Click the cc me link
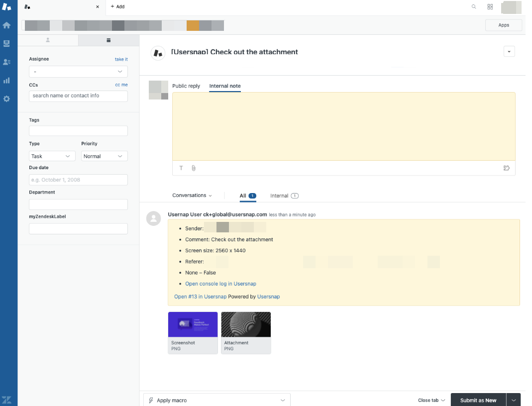Screen dimensions: 532x406 click(121, 85)
